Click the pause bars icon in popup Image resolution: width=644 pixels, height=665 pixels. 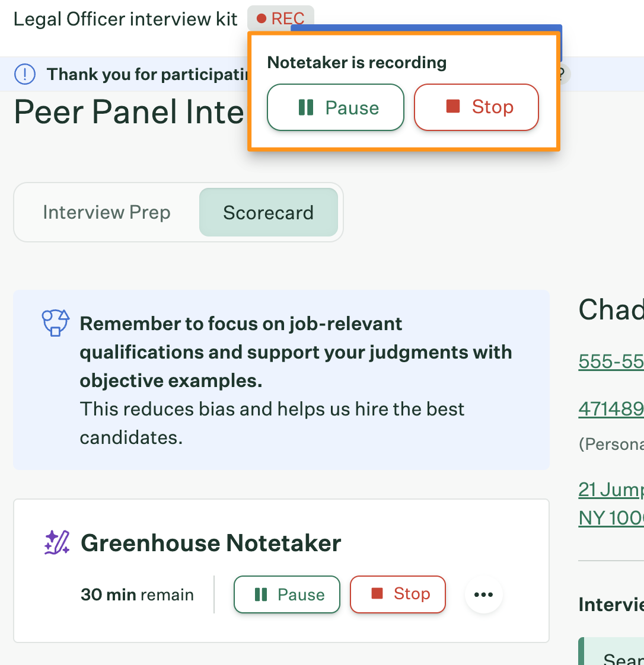pos(306,107)
